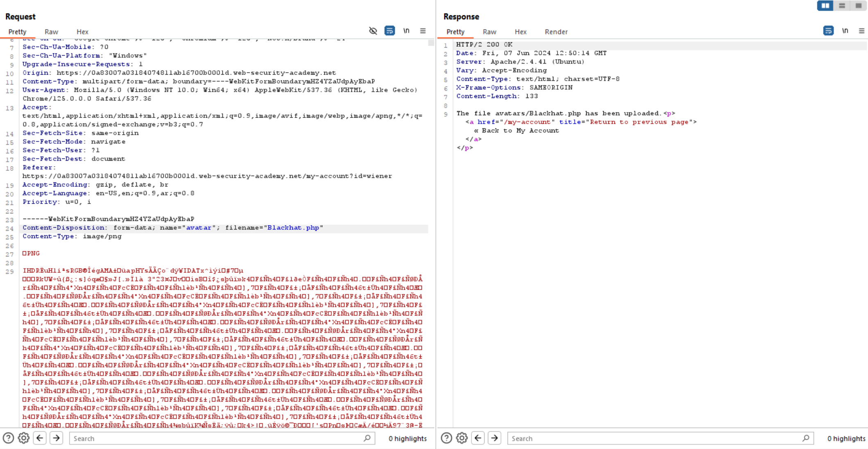868x449 pixels.
Task: Click the PNG header line in request
Action: pyautogui.click(x=31, y=253)
